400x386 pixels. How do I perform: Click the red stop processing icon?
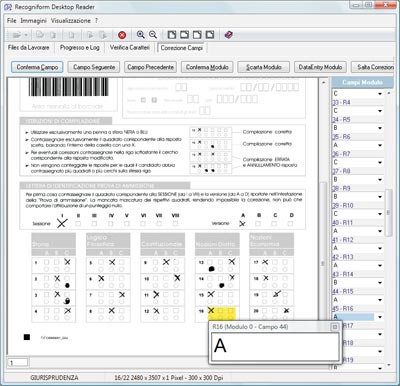click(122, 35)
